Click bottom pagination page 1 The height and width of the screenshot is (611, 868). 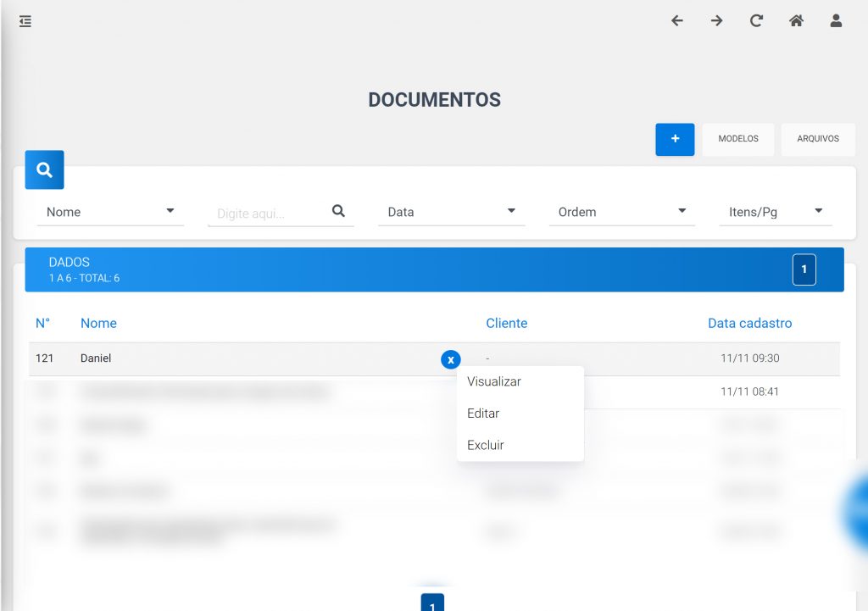click(x=432, y=603)
